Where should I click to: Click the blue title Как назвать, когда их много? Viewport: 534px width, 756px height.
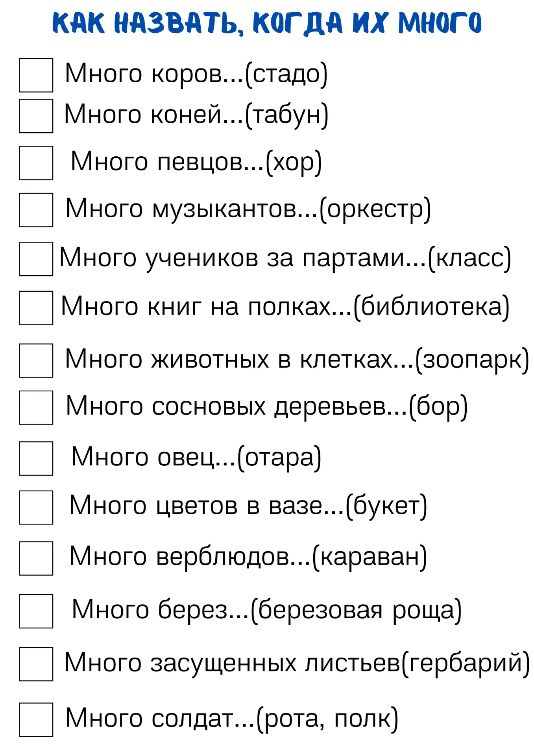pyautogui.click(x=267, y=23)
